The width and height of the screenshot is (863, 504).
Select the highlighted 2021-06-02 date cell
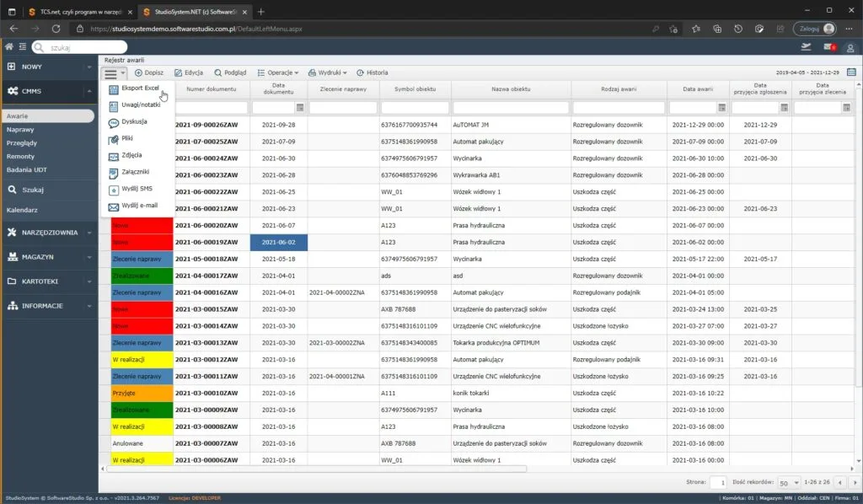[278, 242]
